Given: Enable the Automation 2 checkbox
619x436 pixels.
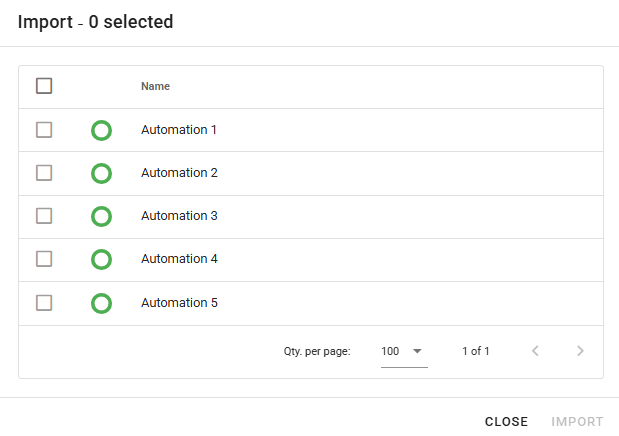Looking at the screenshot, I should coord(44,173).
